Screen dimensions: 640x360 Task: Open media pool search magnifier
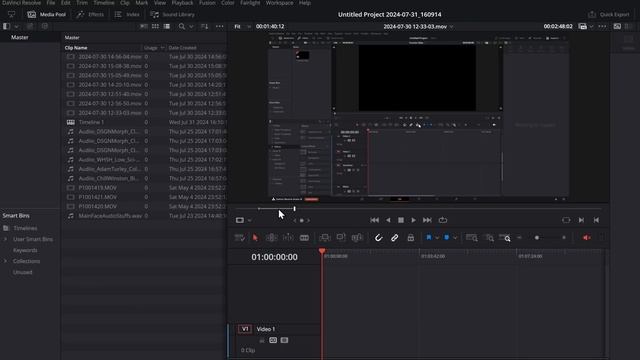tap(182, 26)
